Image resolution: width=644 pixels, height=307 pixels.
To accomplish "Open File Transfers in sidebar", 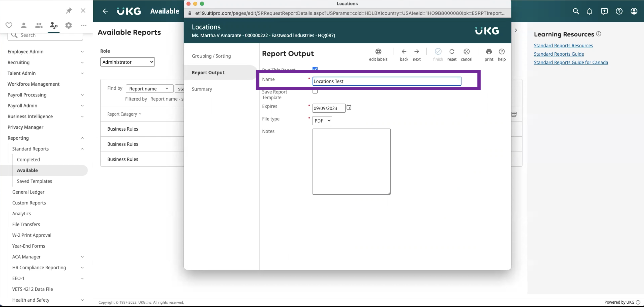I will (26, 224).
